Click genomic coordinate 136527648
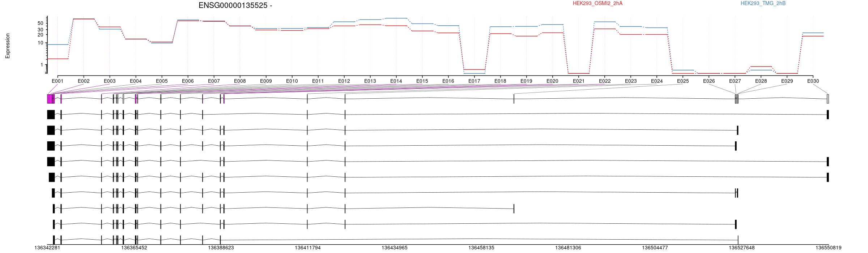Image resolution: width=868 pixels, height=253 pixels. pyautogui.click(x=742, y=248)
